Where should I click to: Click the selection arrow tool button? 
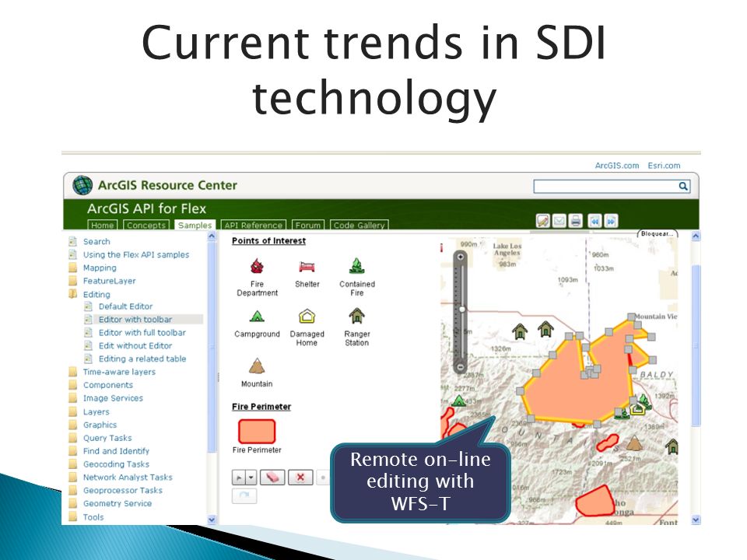point(239,477)
